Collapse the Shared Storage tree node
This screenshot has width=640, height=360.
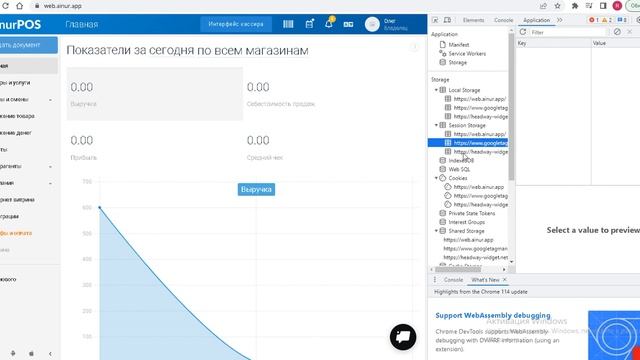pyautogui.click(x=436, y=231)
